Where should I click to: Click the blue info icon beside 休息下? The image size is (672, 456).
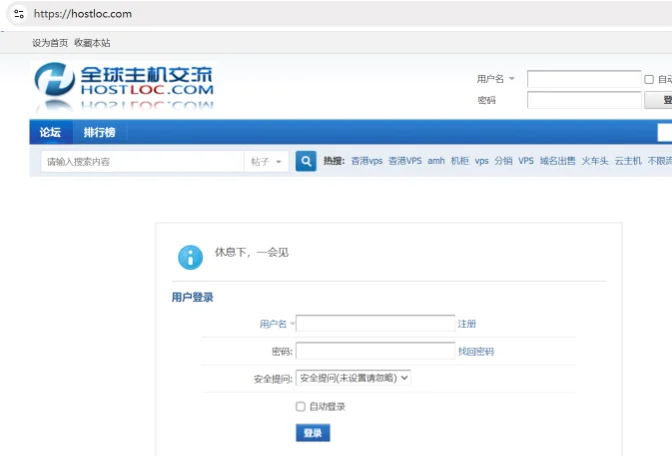pyautogui.click(x=190, y=257)
